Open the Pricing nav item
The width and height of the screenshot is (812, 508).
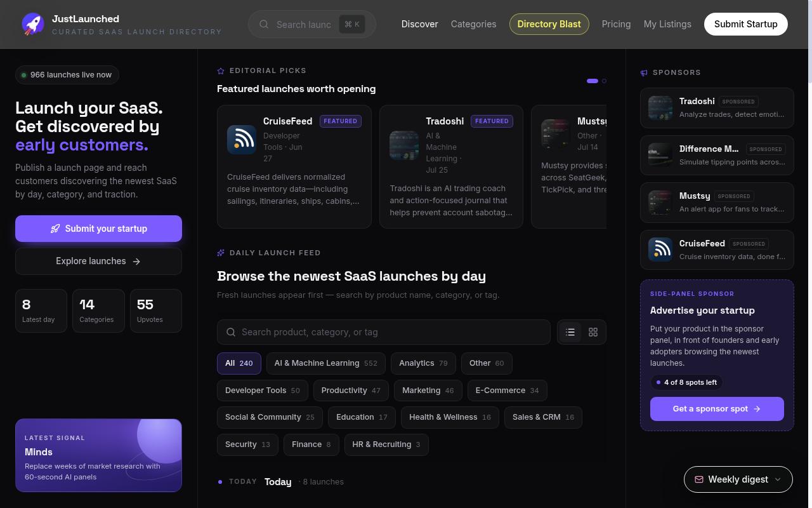click(616, 24)
